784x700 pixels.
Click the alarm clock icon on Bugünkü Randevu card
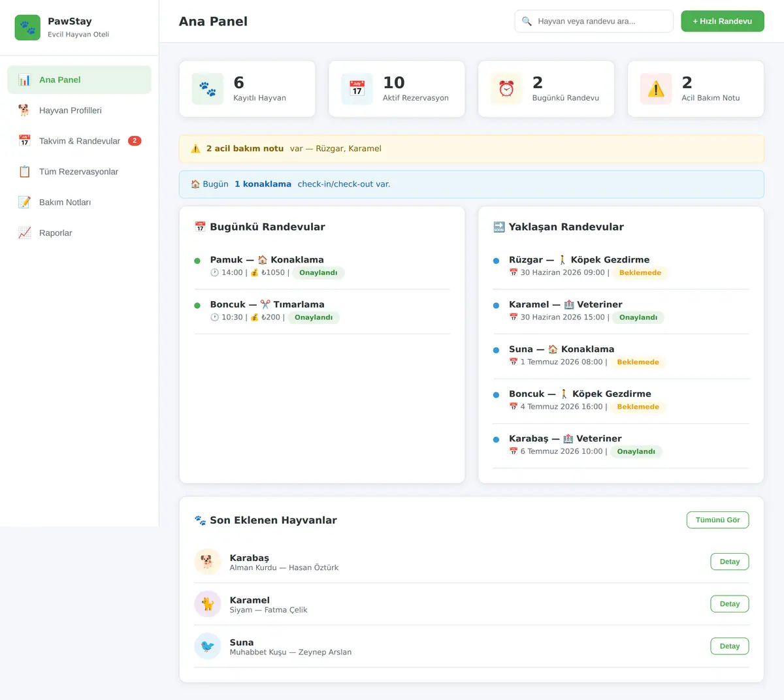pyautogui.click(x=506, y=89)
